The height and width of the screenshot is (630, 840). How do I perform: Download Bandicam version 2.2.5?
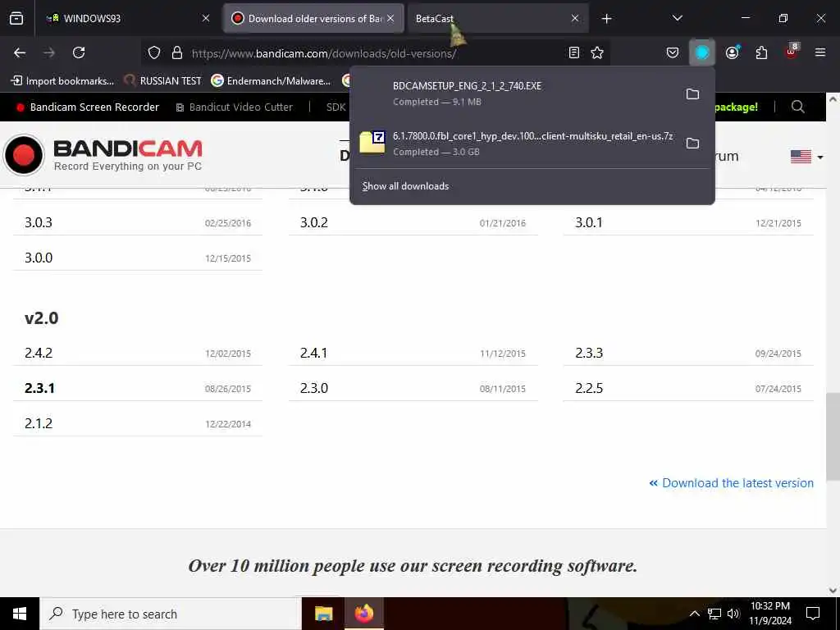pyautogui.click(x=589, y=388)
